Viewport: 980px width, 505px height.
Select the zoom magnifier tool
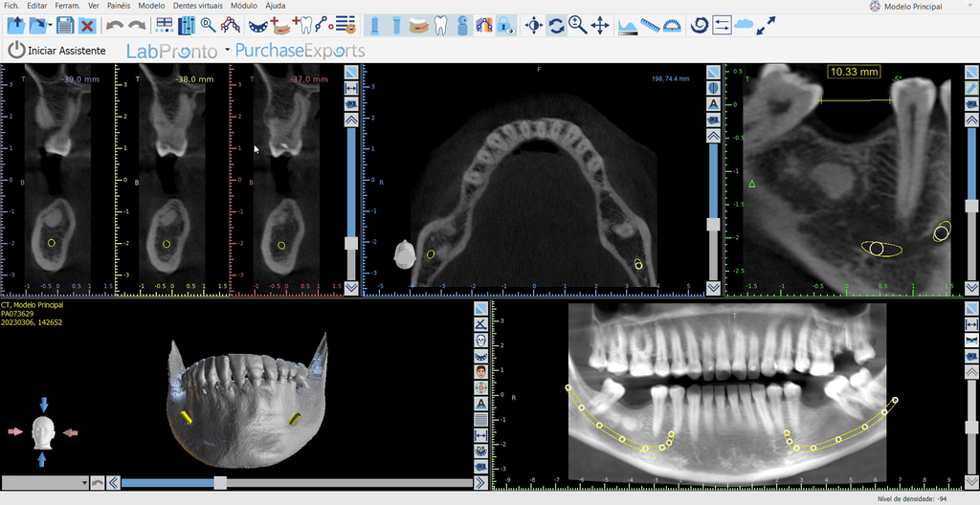coord(577,26)
